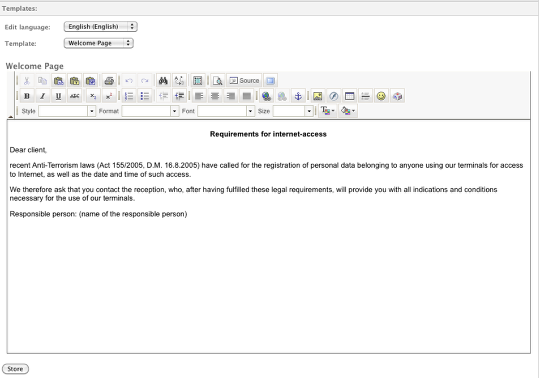The width and height of the screenshot is (540, 378).
Task: Click the Preview page icon
Action: click(217, 81)
